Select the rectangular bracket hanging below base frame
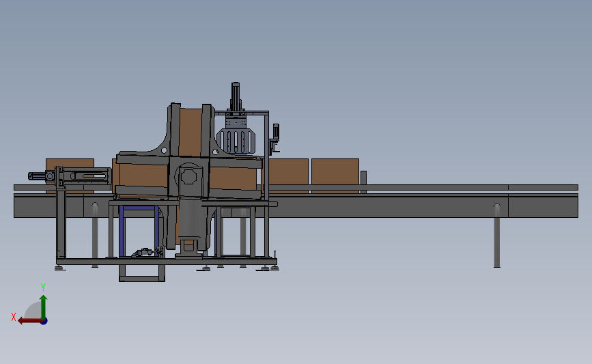 [142, 273]
